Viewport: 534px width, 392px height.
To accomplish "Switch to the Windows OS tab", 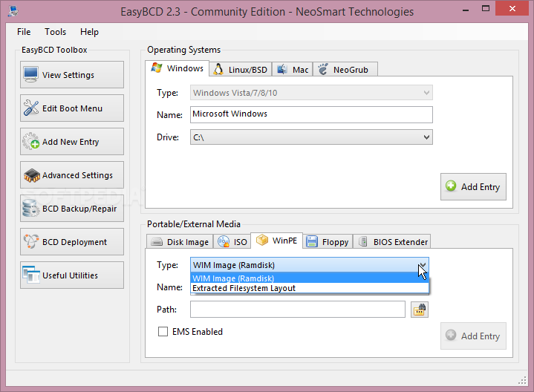I will click(177, 68).
